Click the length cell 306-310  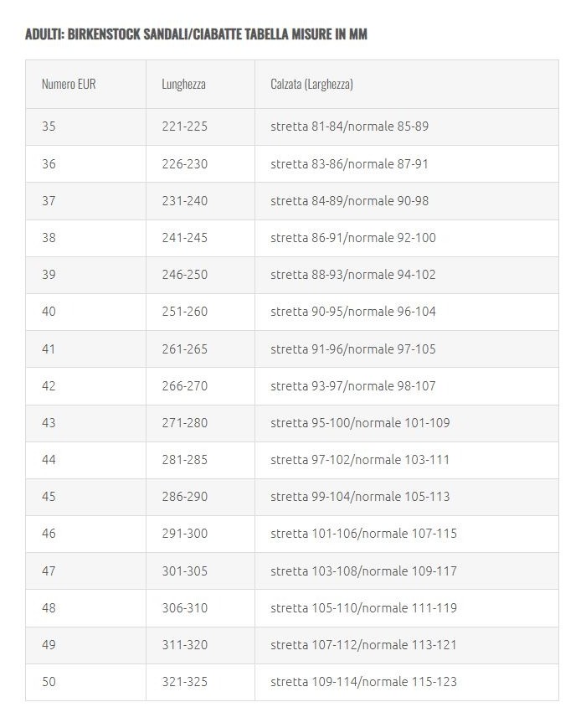coord(184,607)
